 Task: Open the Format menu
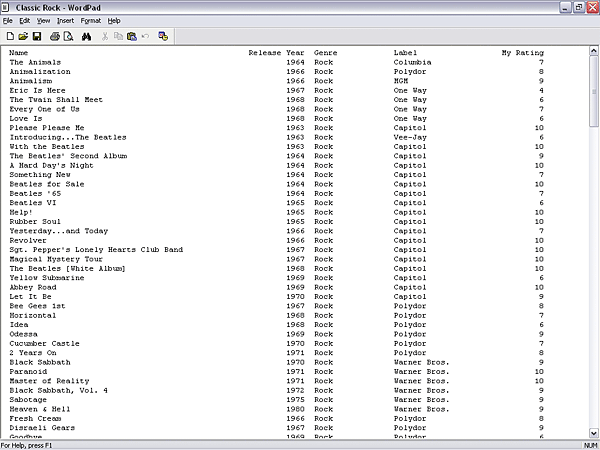[91, 21]
